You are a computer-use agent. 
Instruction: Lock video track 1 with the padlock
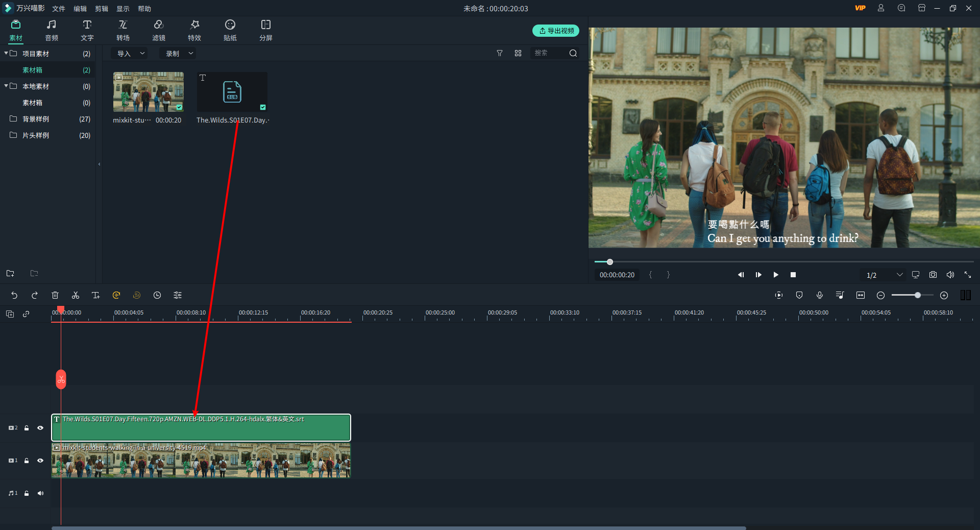(x=27, y=461)
